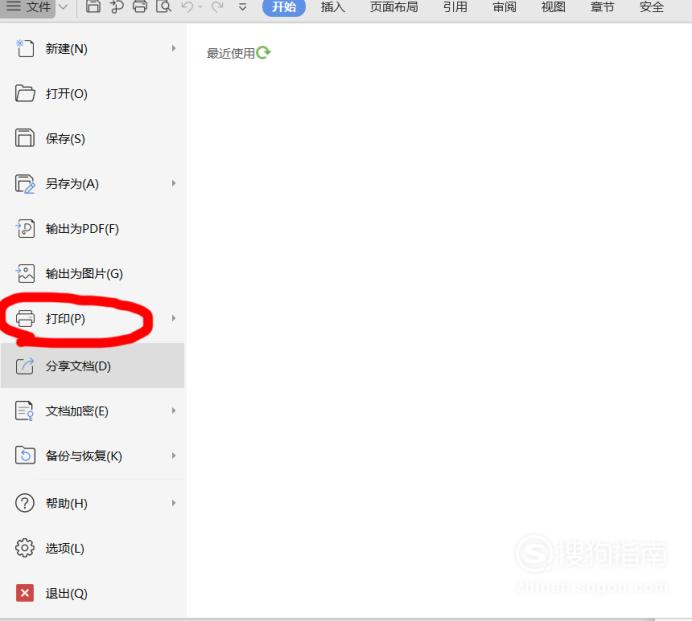This screenshot has width=692, height=621.
Task: Click the undo arrow icon
Action: click(x=188, y=7)
